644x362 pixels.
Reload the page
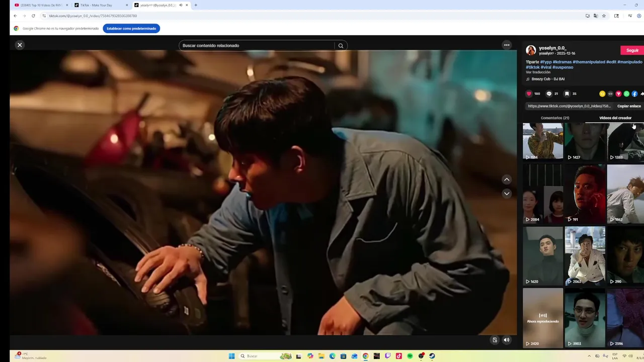[33, 16]
